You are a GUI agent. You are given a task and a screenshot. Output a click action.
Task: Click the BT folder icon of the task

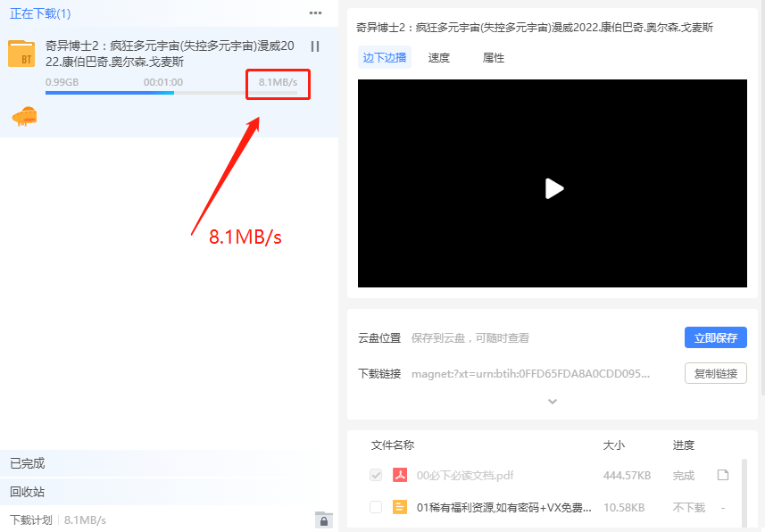click(x=21, y=54)
